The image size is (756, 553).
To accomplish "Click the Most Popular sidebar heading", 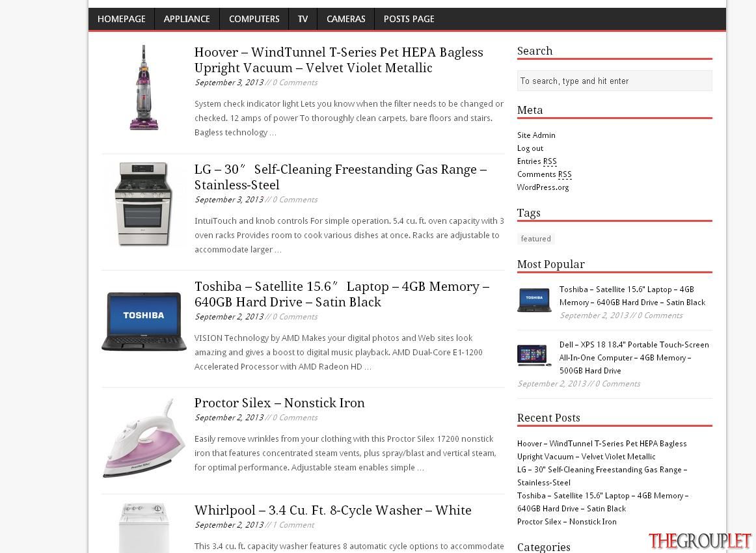I will [x=550, y=264].
